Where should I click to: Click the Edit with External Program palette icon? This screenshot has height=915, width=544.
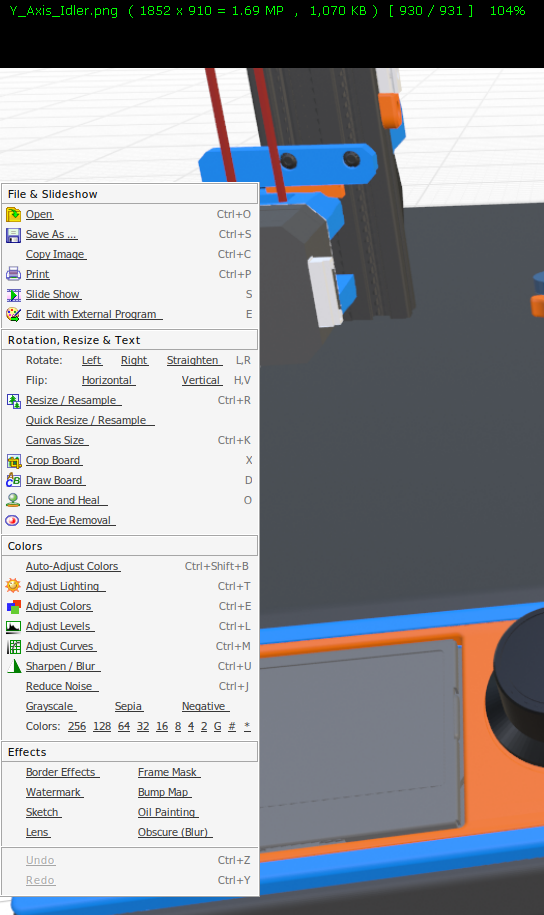(x=13, y=315)
